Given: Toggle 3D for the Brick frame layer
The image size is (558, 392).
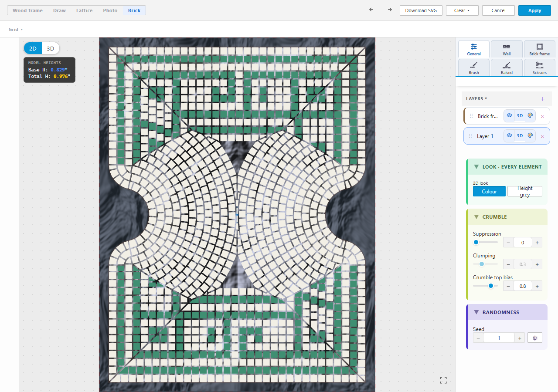Looking at the screenshot, I should [520, 116].
